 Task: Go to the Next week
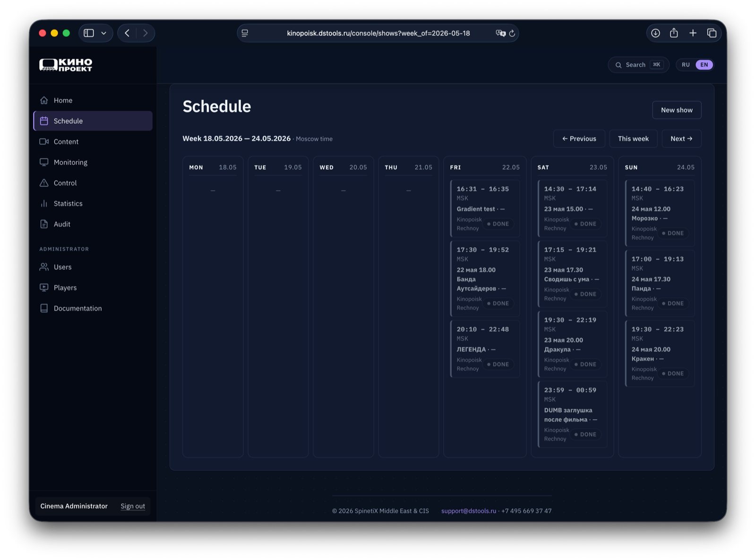[681, 139]
